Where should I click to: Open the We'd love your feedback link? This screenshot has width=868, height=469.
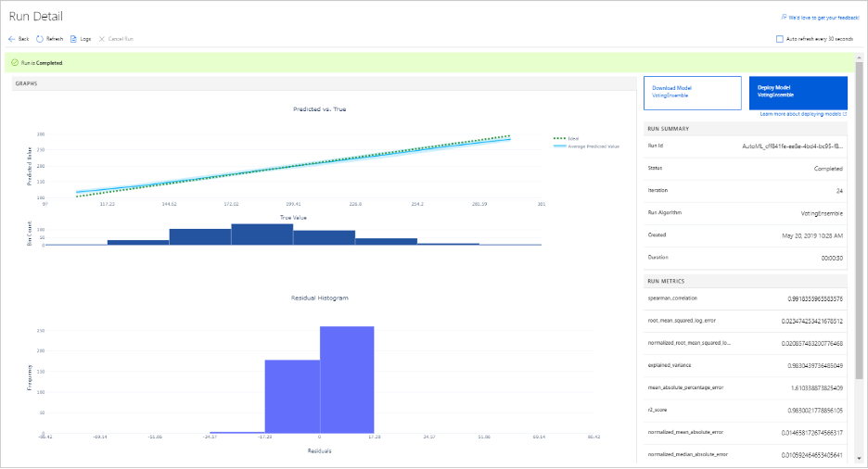point(823,18)
